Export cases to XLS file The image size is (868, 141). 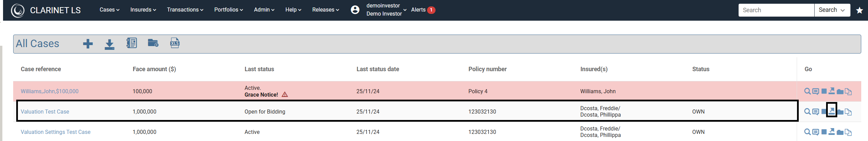(175, 43)
